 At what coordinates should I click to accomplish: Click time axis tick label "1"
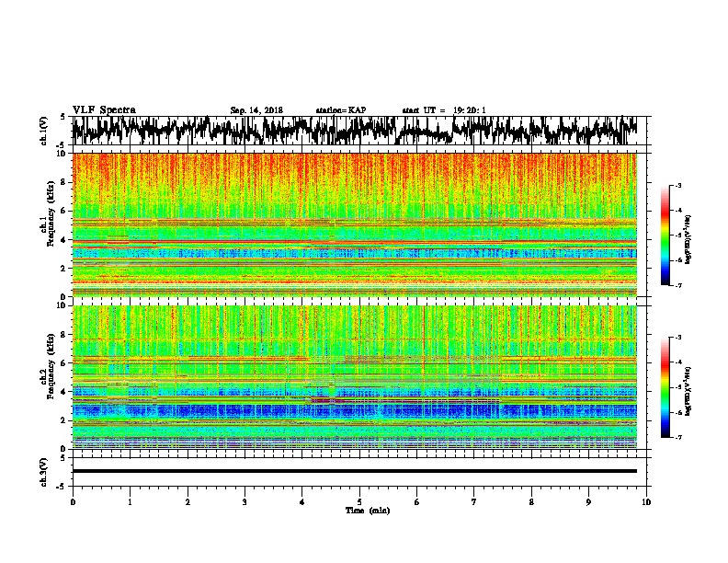coord(130,502)
